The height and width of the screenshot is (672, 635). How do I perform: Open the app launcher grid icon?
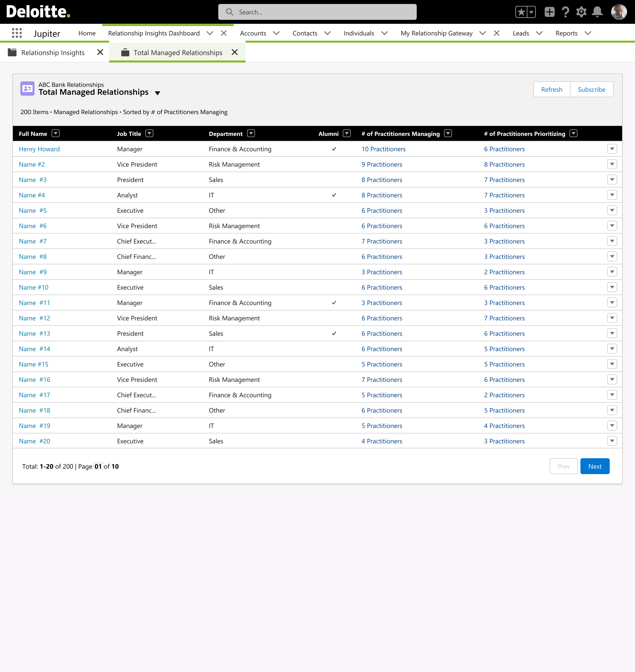(x=17, y=33)
